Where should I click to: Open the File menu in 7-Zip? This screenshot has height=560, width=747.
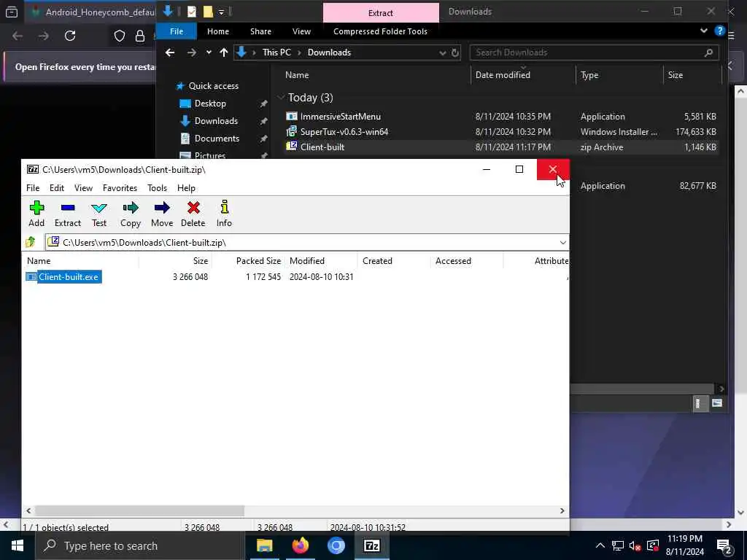click(33, 188)
